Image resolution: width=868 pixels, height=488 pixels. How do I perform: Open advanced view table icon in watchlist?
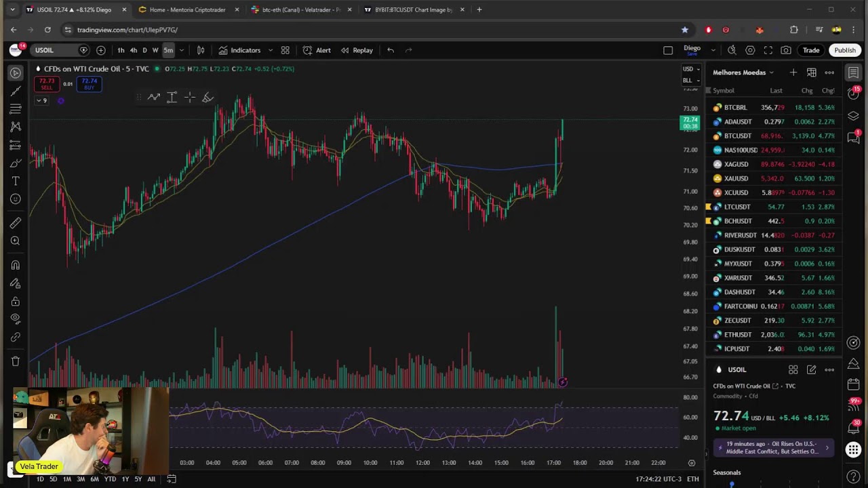[811, 73]
